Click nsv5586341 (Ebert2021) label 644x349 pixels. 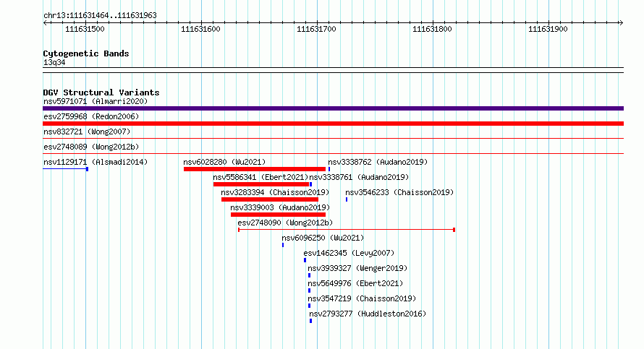coord(260,177)
